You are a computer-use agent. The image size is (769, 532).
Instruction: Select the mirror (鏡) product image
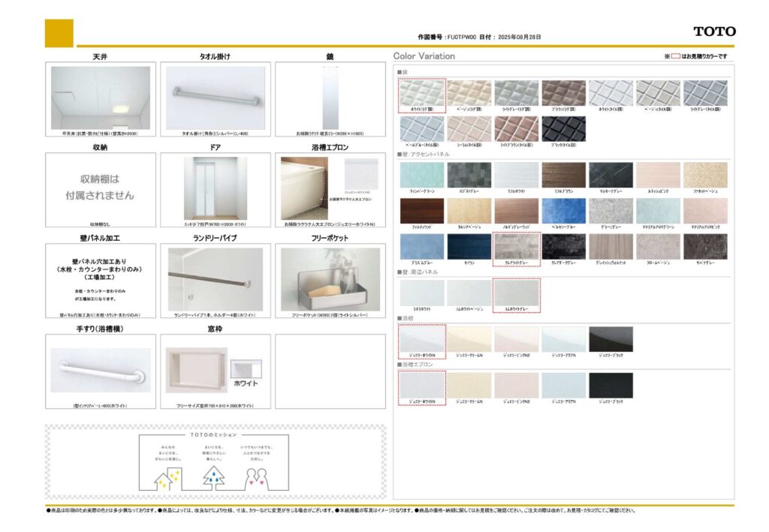(x=330, y=98)
